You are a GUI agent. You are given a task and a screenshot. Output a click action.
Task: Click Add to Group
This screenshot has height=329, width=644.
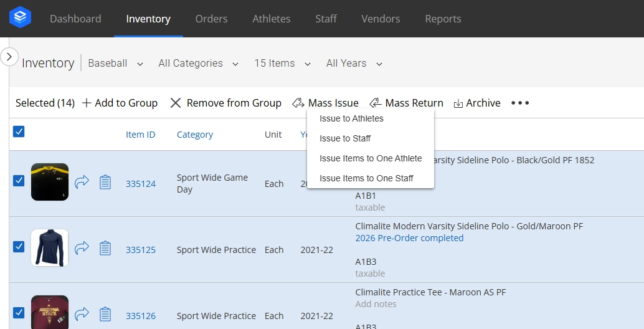point(120,103)
